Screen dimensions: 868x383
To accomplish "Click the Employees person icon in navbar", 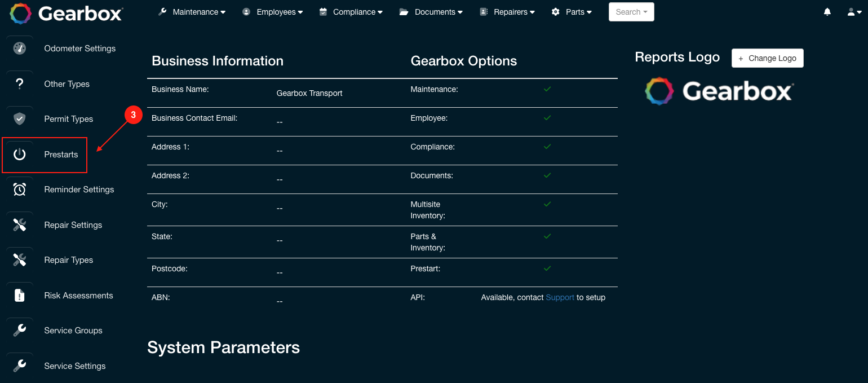I will point(246,12).
